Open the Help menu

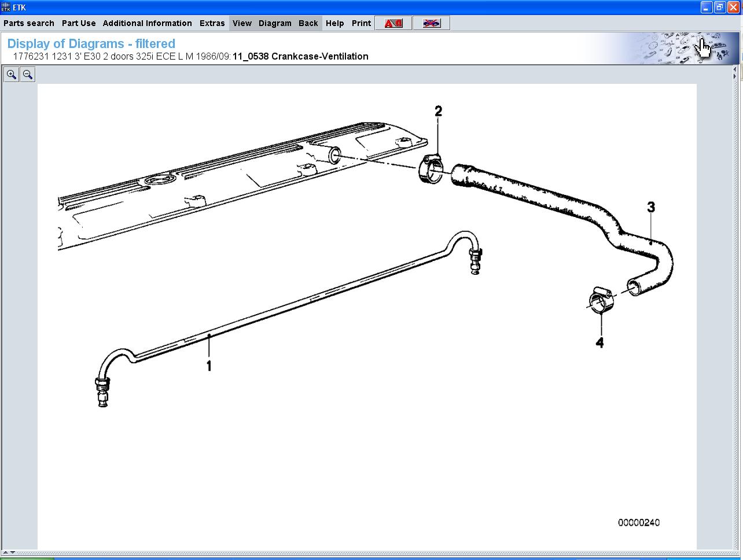tap(334, 23)
